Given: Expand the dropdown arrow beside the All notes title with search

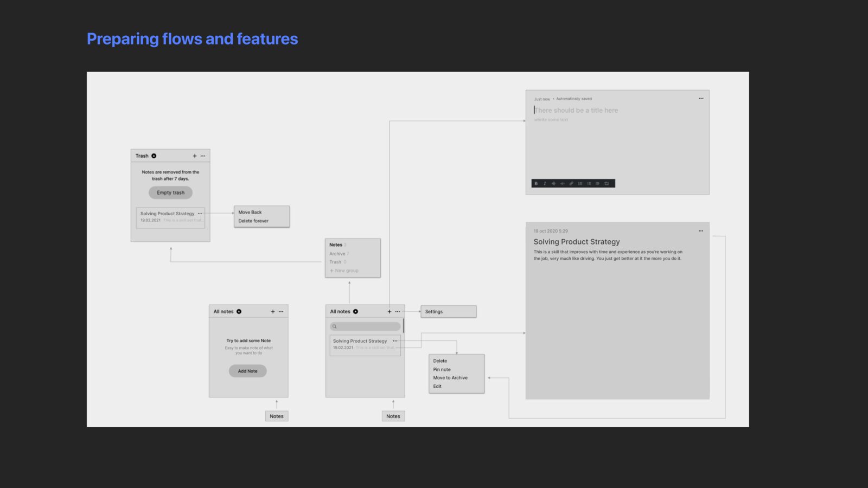Looking at the screenshot, I should pos(355,311).
